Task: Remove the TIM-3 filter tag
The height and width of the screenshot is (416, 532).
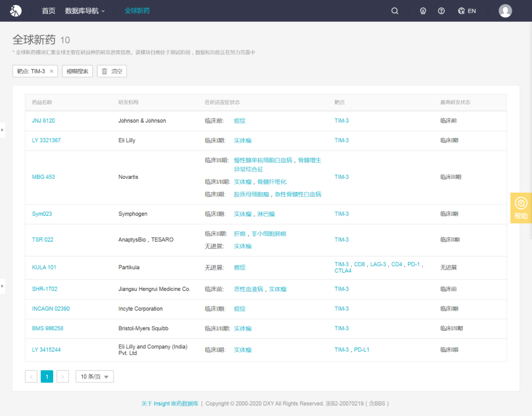Action: click(x=52, y=71)
